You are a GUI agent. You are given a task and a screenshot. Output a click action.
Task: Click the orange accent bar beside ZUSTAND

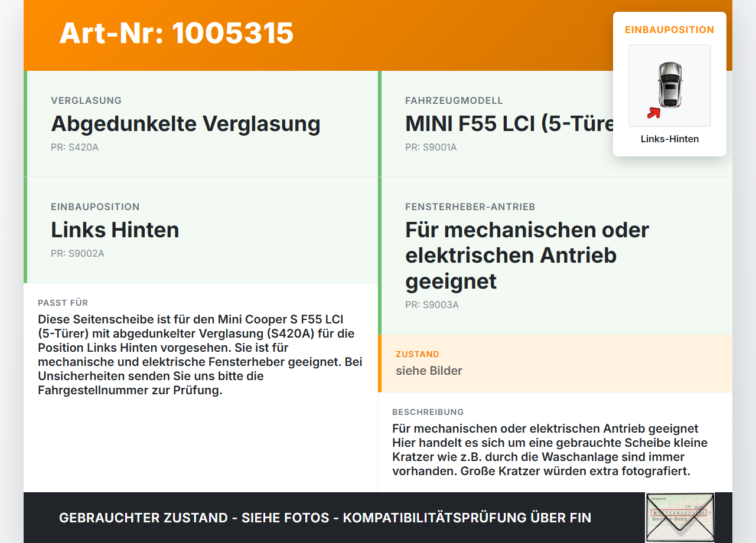(380, 364)
